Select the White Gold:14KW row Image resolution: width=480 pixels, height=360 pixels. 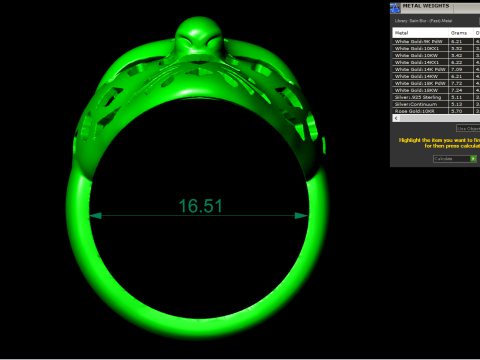(436, 76)
